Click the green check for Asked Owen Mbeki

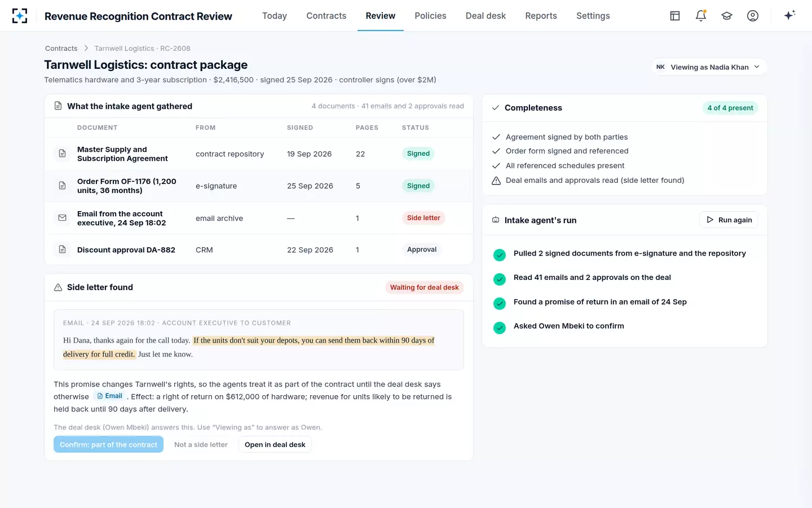500,327
